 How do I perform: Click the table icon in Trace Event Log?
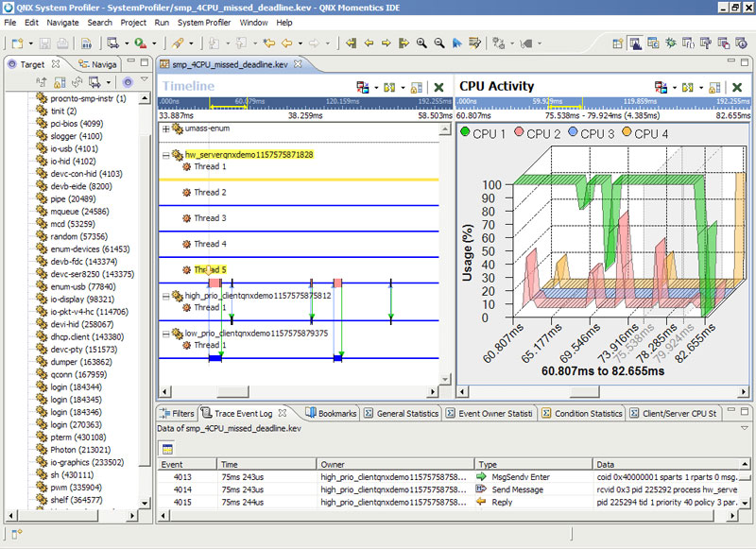168,449
